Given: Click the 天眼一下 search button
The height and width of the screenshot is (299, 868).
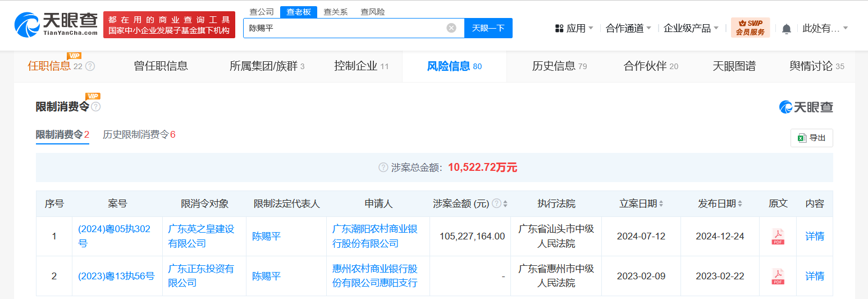Looking at the screenshot, I should pyautogui.click(x=488, y=28).
